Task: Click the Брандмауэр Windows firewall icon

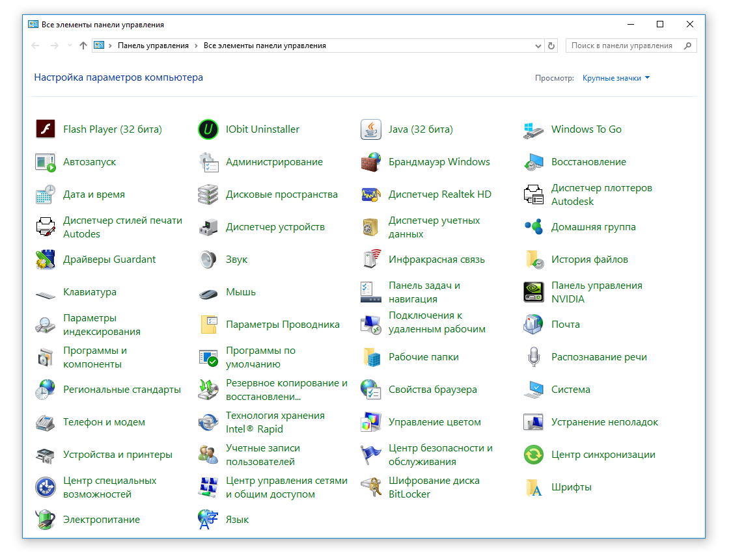Action: (x=371, y=162)
